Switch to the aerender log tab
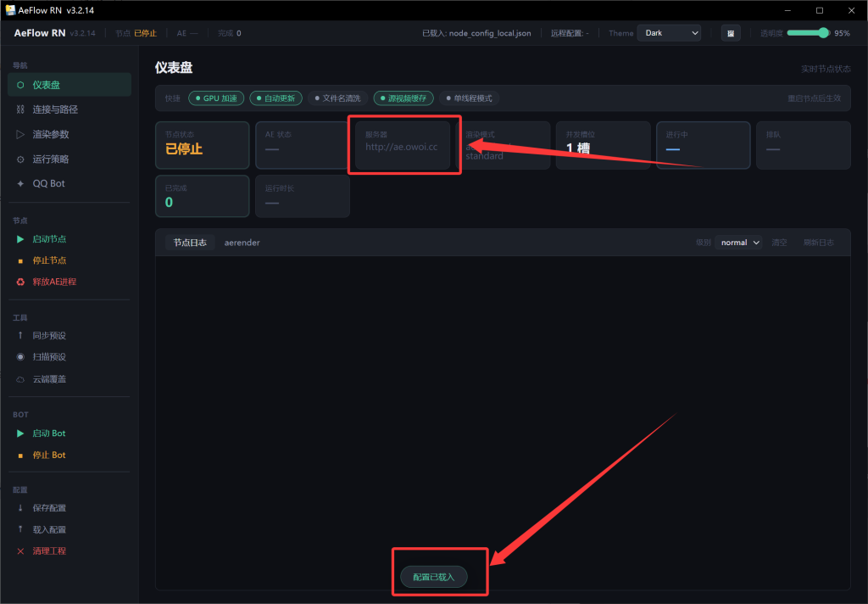The image size is (868, 604). coord(242,243)
